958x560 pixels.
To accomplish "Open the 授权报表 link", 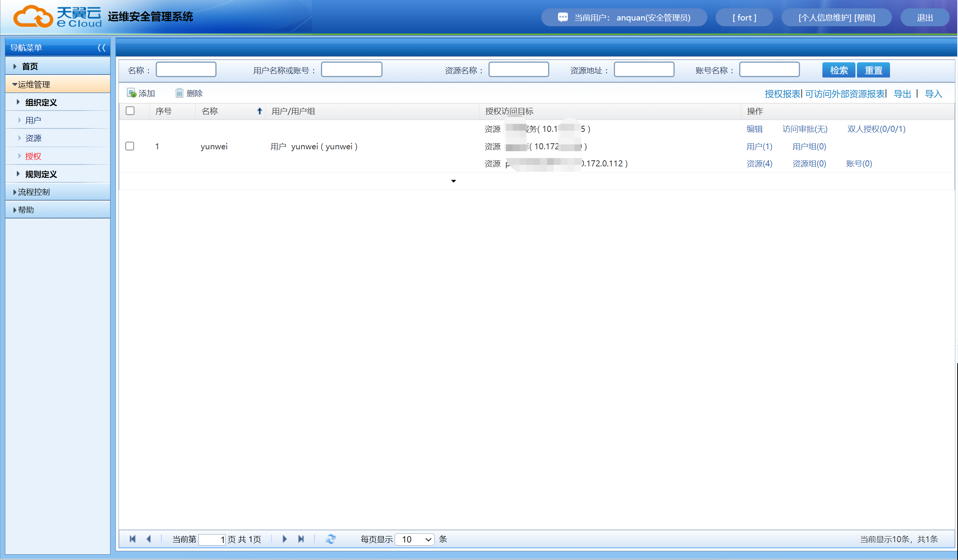I will point(783,94).
